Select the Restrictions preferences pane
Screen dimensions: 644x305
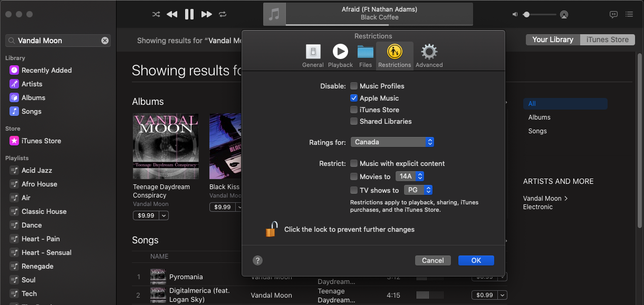pos(395,56)
